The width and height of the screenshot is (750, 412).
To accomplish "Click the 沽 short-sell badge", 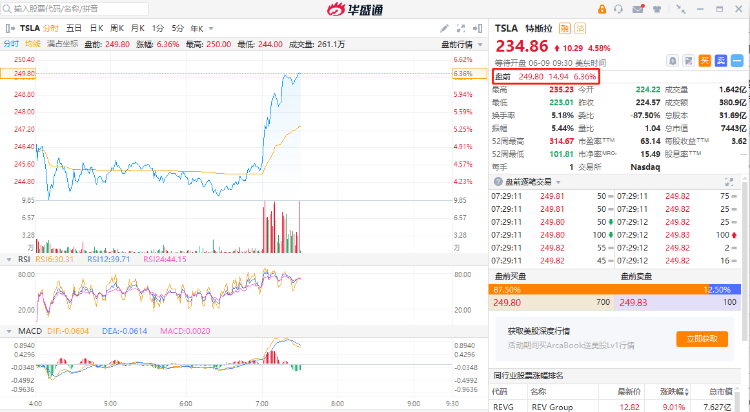I will [x=580, y=28].
